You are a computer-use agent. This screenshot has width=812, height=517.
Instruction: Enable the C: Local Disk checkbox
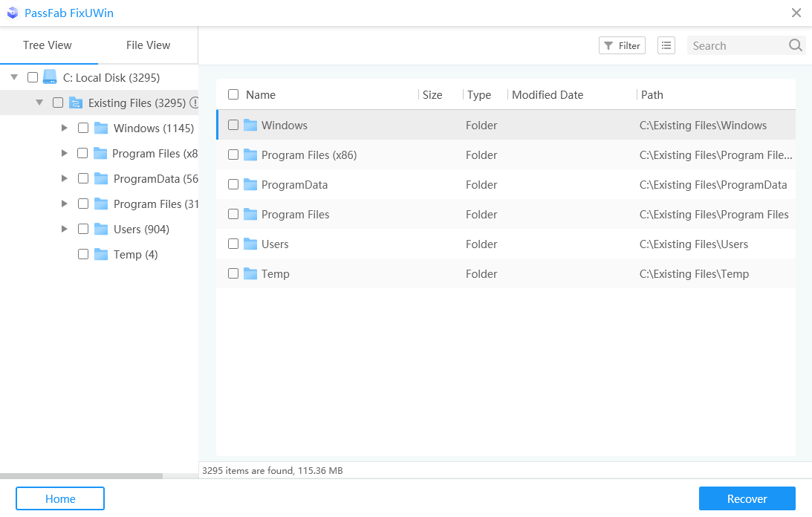(x=33, y=77)
